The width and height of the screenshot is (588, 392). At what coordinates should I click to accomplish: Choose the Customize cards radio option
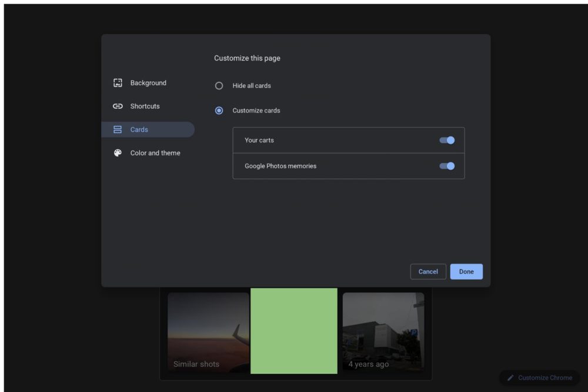pos(219,111)
